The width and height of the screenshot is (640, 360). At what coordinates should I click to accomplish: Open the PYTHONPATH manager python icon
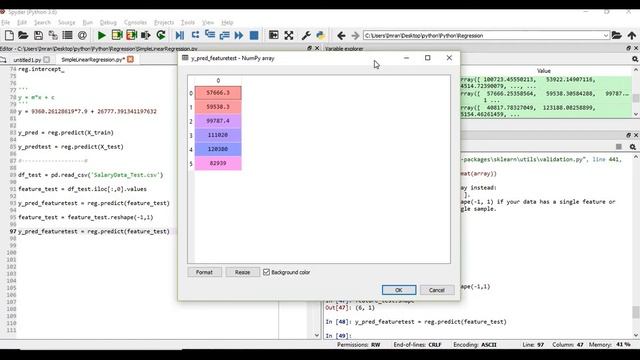[321, 36]
